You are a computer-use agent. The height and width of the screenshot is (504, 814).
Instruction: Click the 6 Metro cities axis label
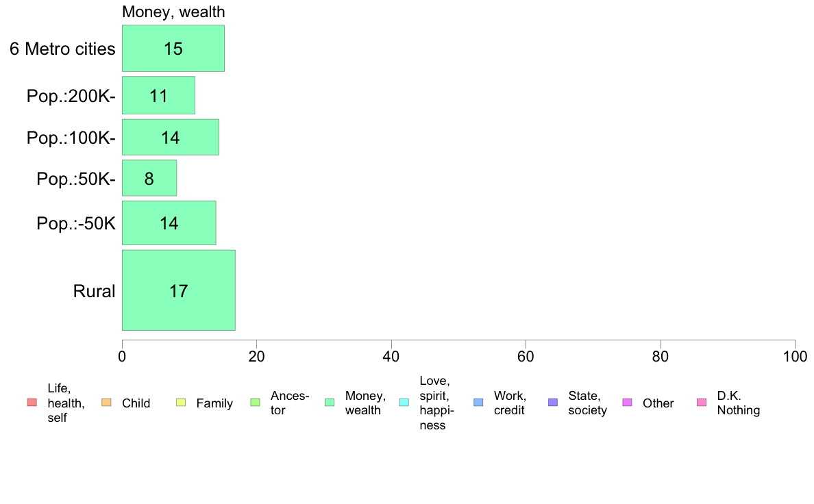(62, 49)
